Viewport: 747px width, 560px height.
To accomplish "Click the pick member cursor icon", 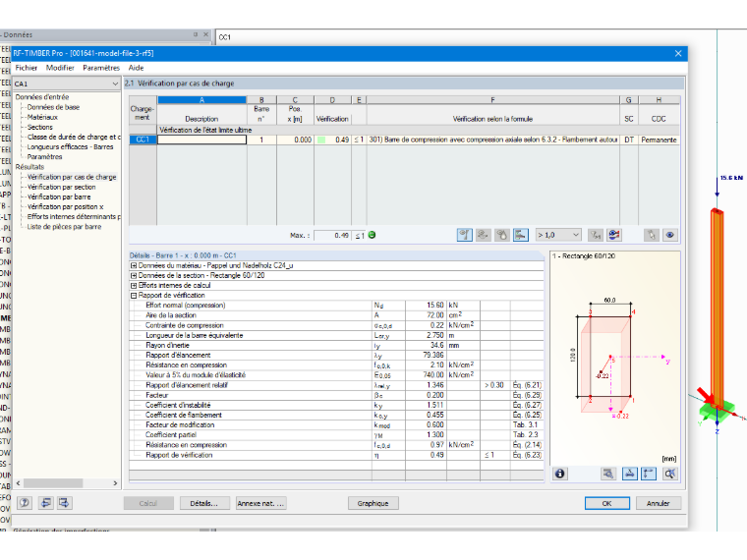I will (652, 235).
